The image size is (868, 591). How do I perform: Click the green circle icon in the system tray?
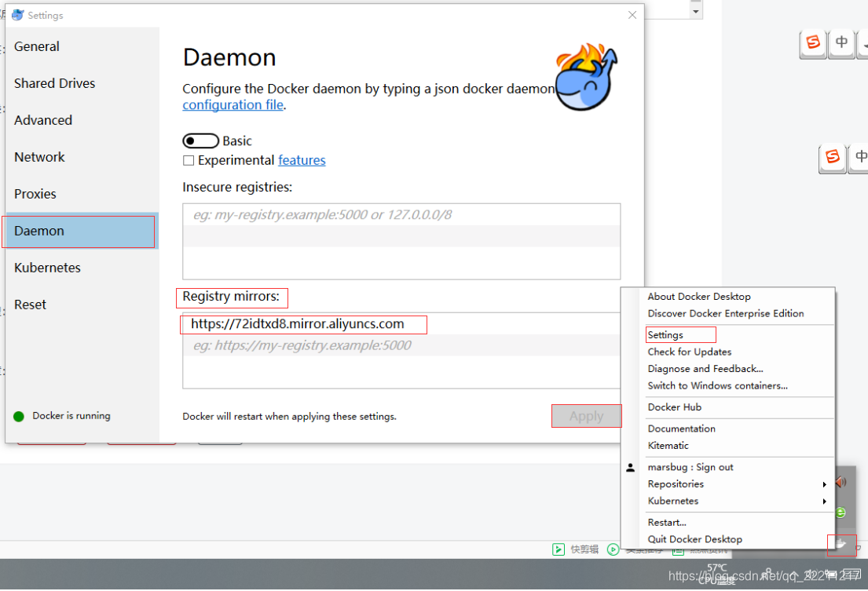pyautogui.click(x=839, y=512)
